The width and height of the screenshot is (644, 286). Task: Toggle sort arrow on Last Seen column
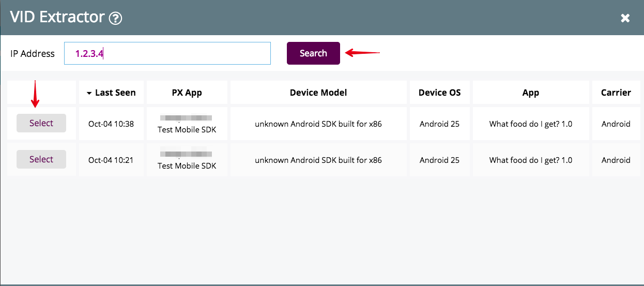tap(89, 93)
